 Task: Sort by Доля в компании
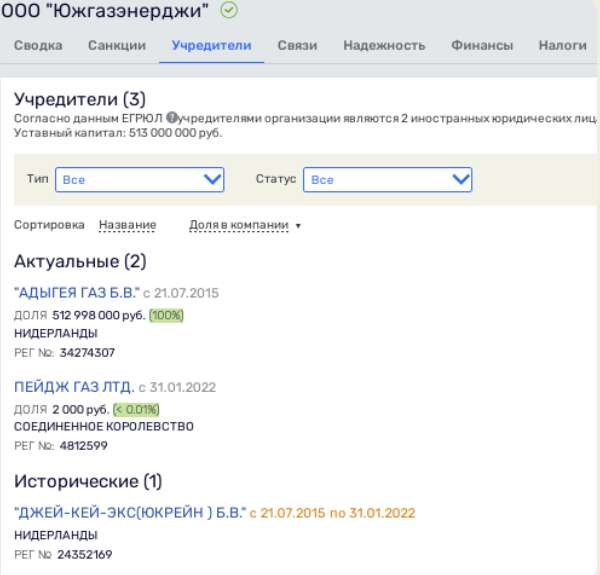[239, 225]
